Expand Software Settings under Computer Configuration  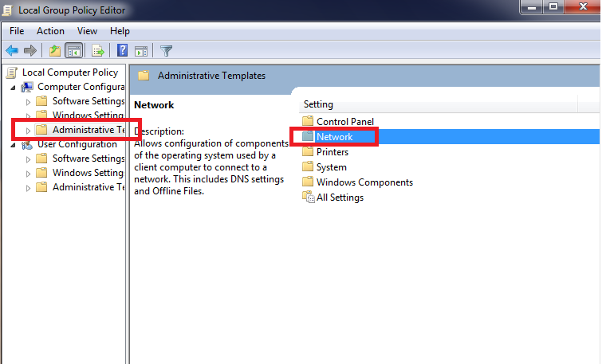click(28, 102)
